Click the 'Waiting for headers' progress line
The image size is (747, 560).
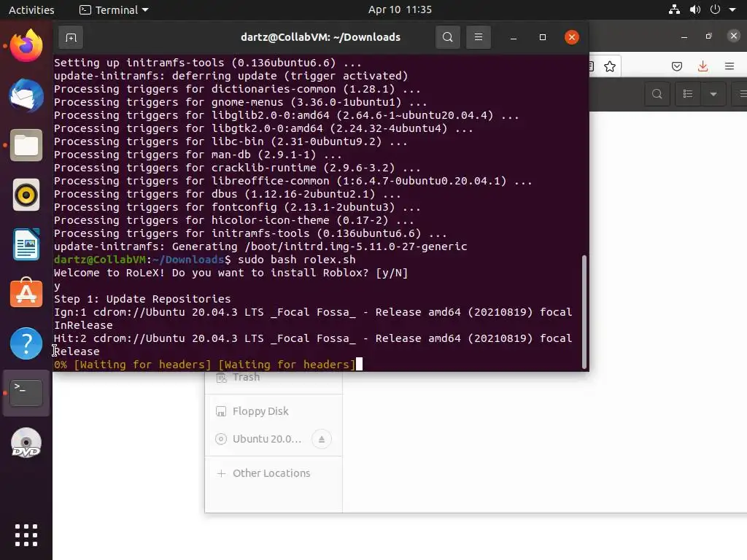(x=204, y=365)
